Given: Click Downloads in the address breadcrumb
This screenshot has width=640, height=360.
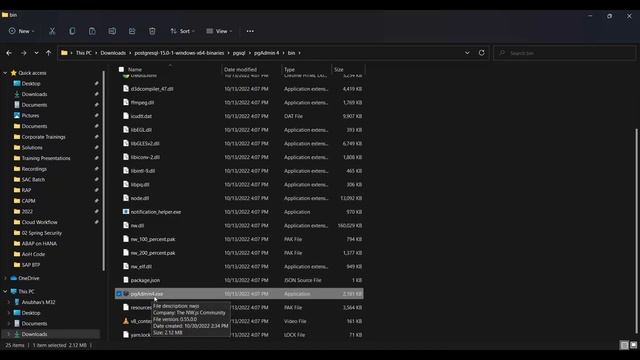Looking at the screenshot, I should pyautogui.click(x=113, y=53).
